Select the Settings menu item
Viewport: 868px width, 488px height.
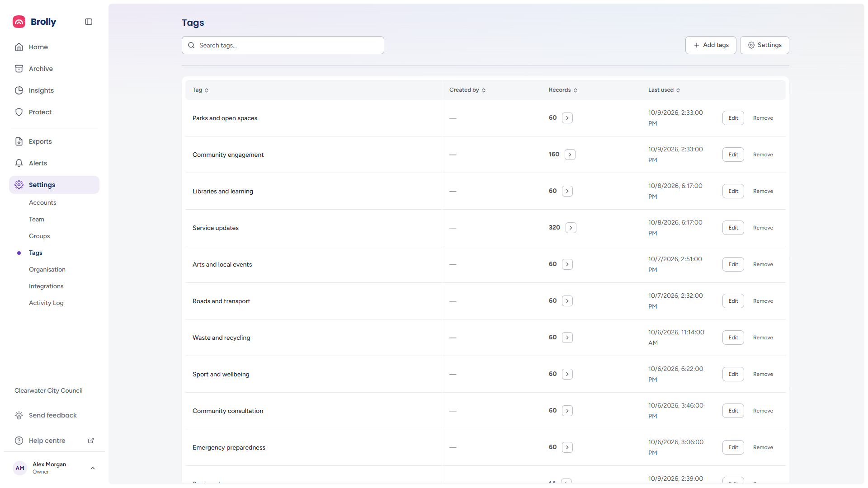coord(54,185)
